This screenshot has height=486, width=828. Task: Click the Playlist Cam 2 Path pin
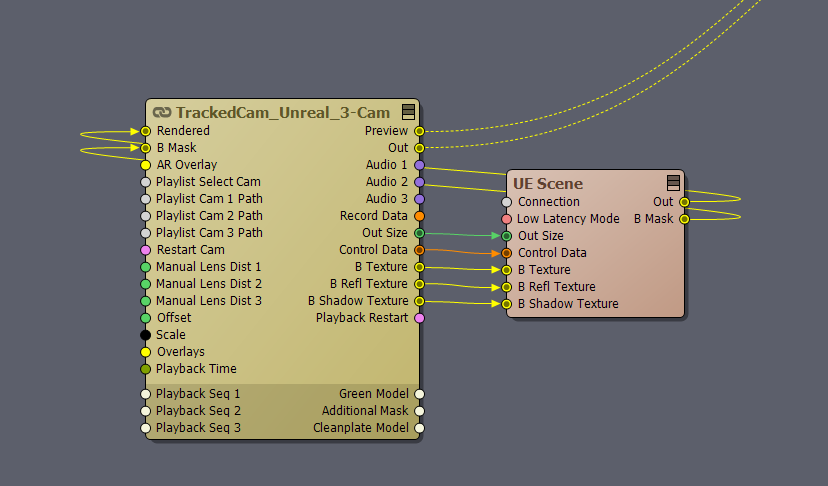pyautogui.click(x=146, y=216)
